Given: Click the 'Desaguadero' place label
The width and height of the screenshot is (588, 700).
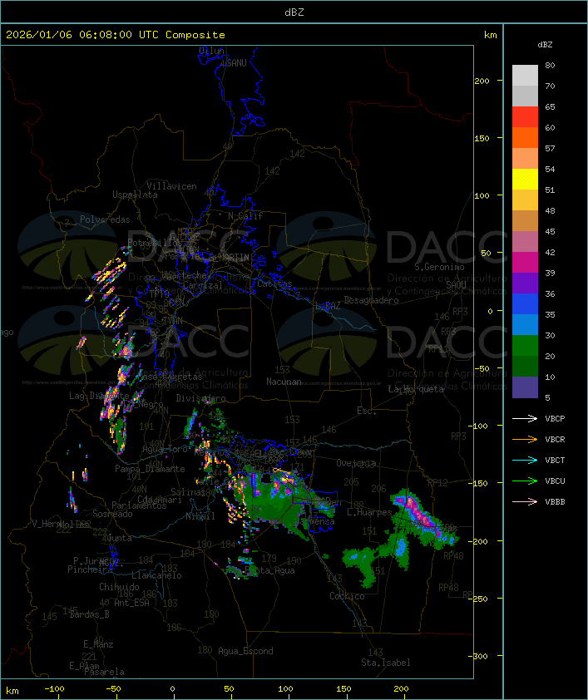Looking at the screenshot, I should pos(371,300).
